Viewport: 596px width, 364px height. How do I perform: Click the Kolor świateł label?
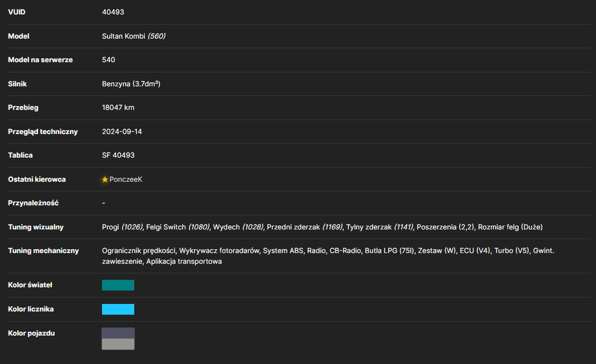(30, 285)
